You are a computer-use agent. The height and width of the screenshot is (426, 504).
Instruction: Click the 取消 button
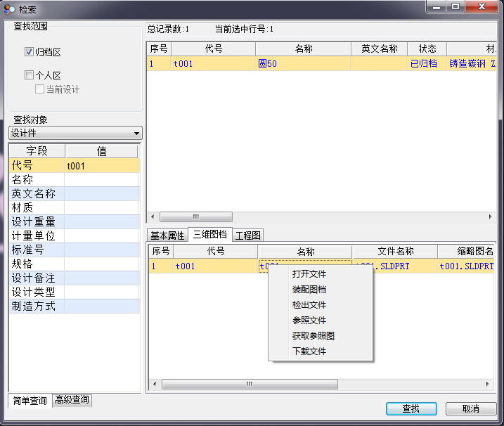[471, 408]
